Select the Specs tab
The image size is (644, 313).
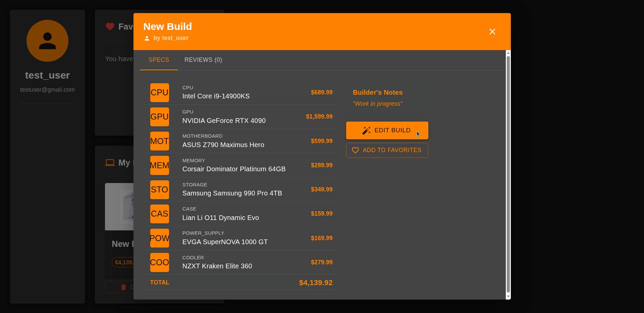(x=159, y=60)
